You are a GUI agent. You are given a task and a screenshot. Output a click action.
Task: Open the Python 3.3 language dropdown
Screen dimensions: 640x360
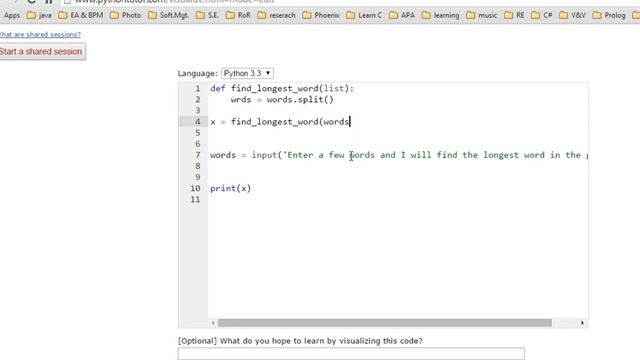click(x=247, y=73)
